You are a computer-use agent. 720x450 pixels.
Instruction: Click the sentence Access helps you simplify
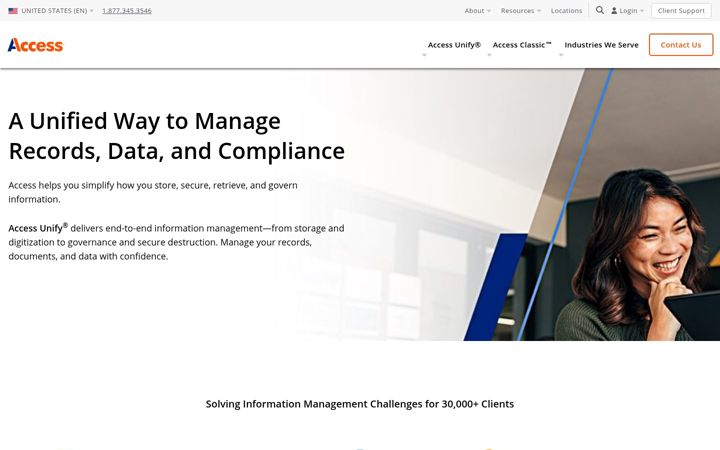click(153, 192)
